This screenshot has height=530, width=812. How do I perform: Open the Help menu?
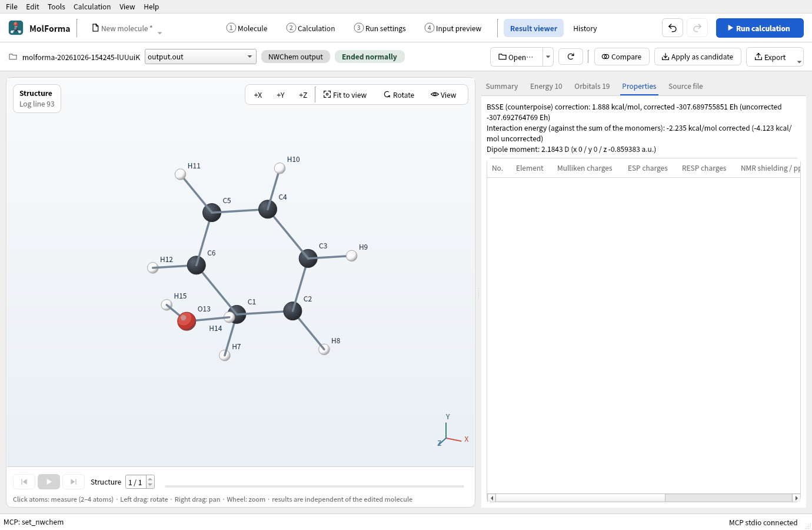point(151,6)
